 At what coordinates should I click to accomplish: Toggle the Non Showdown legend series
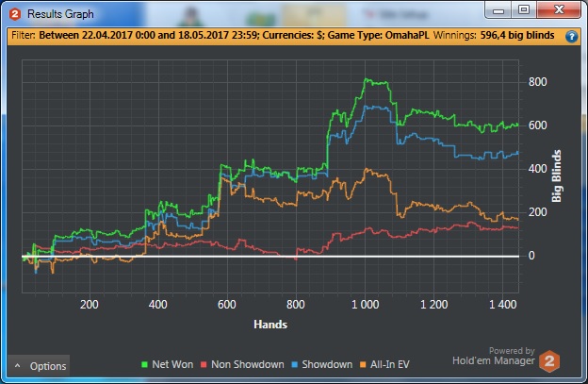[x=242, y=364]
